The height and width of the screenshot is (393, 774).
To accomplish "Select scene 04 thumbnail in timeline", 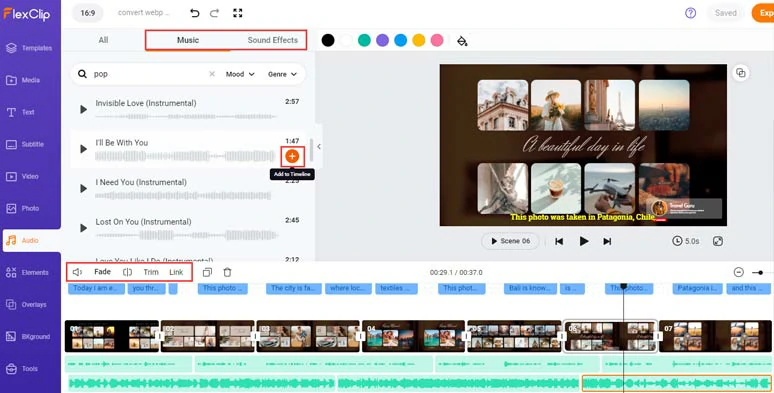I will [414, 336].
